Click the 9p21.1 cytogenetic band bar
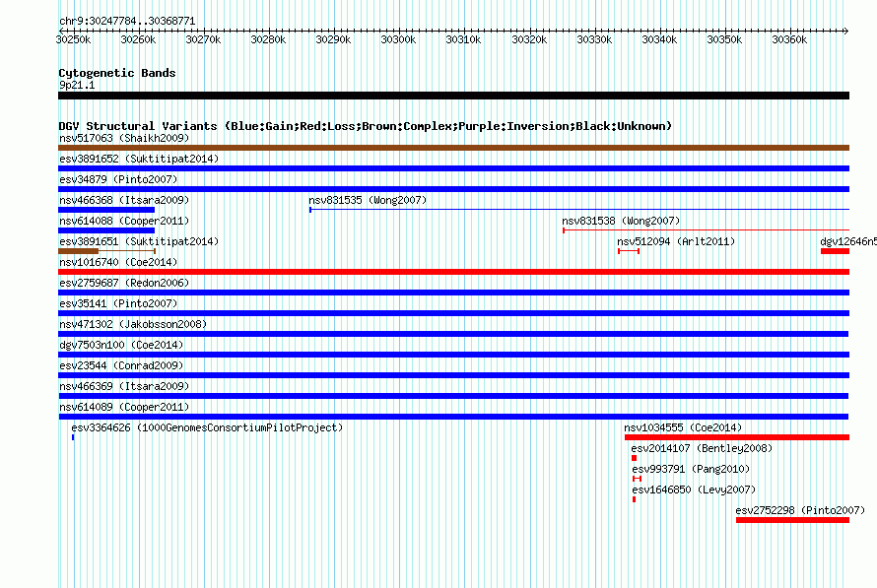The height and width of the screenshot is (588, 877). click(x=453, y=96)
